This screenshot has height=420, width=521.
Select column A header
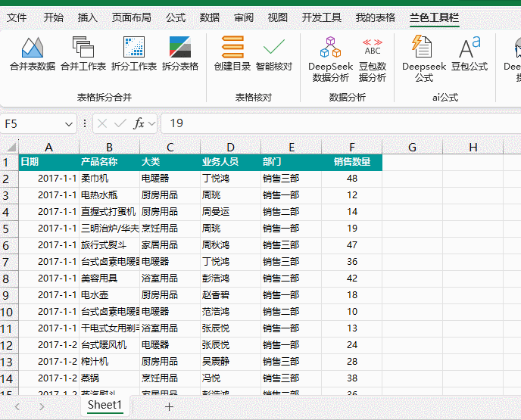point(48,147)
